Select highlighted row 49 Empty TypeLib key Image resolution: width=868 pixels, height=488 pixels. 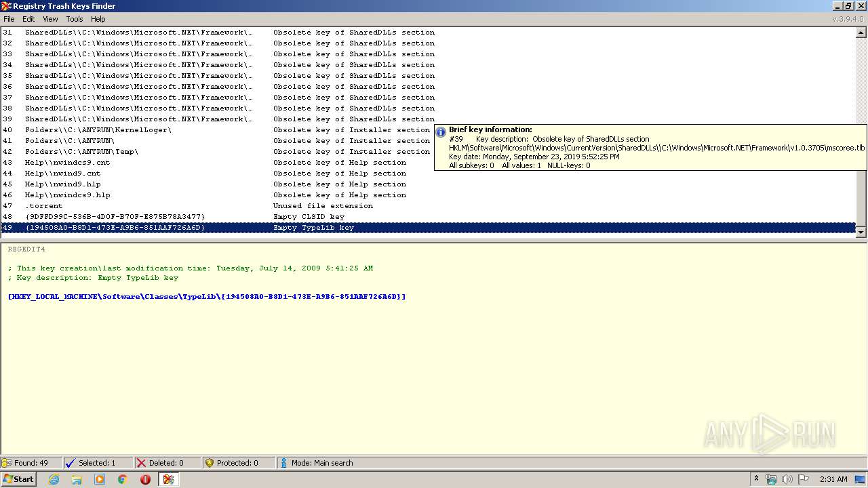coord(428,228)
